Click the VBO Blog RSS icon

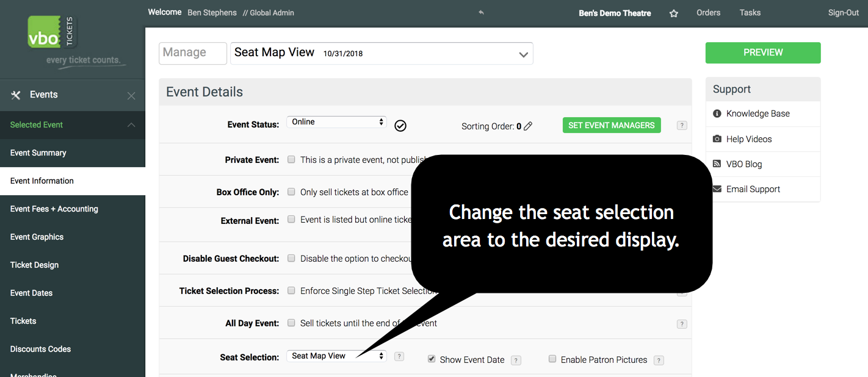pyautogui.click(x=717, y=164)
